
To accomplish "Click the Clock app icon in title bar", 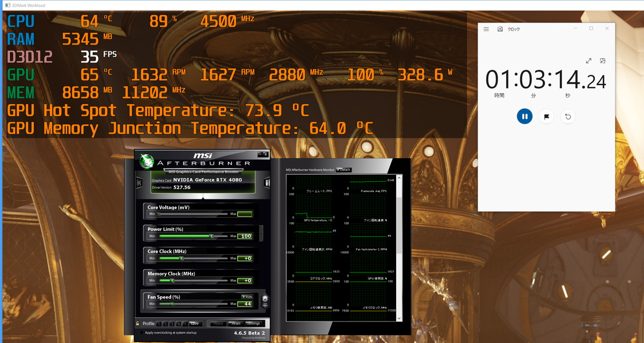I will click(500, 29).
